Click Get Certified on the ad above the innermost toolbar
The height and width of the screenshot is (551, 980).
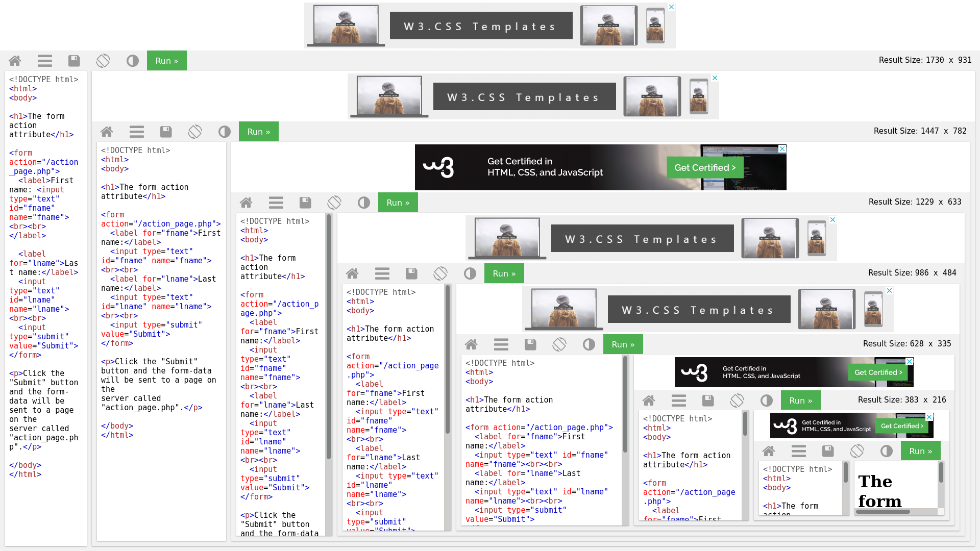tap(902, 426)
